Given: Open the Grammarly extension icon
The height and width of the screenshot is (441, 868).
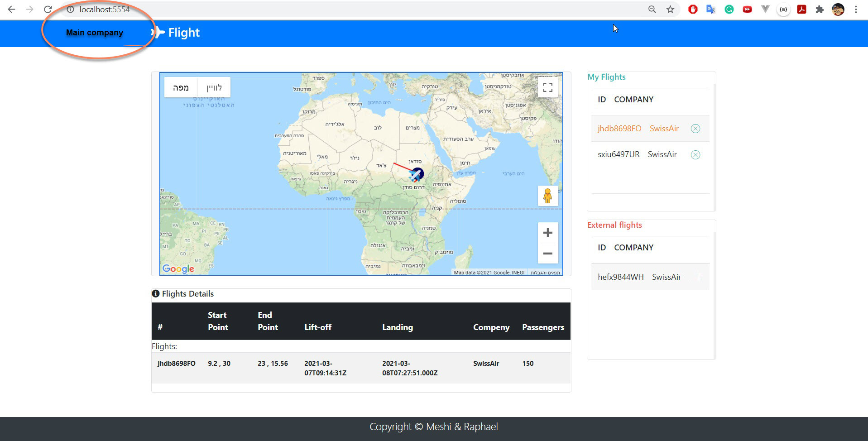Looking at the screenshot, I should click(729, 9).
